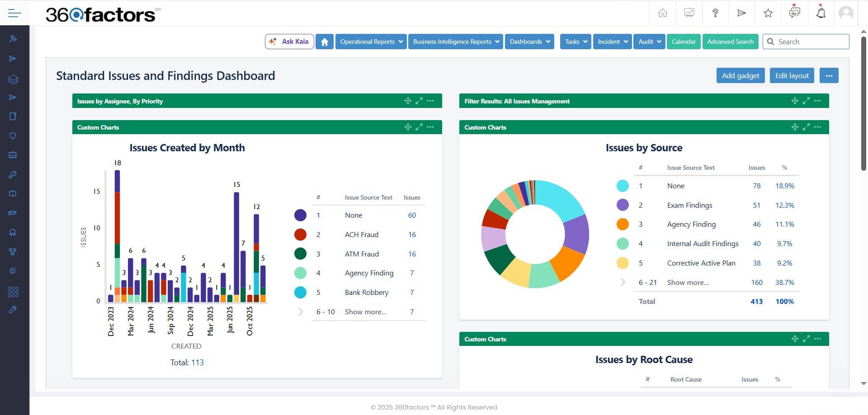The width and height of the screenshot is (868, 415).
Task: Open the briefcase icon in the sidebar
Action: click(x=13, y=155)
